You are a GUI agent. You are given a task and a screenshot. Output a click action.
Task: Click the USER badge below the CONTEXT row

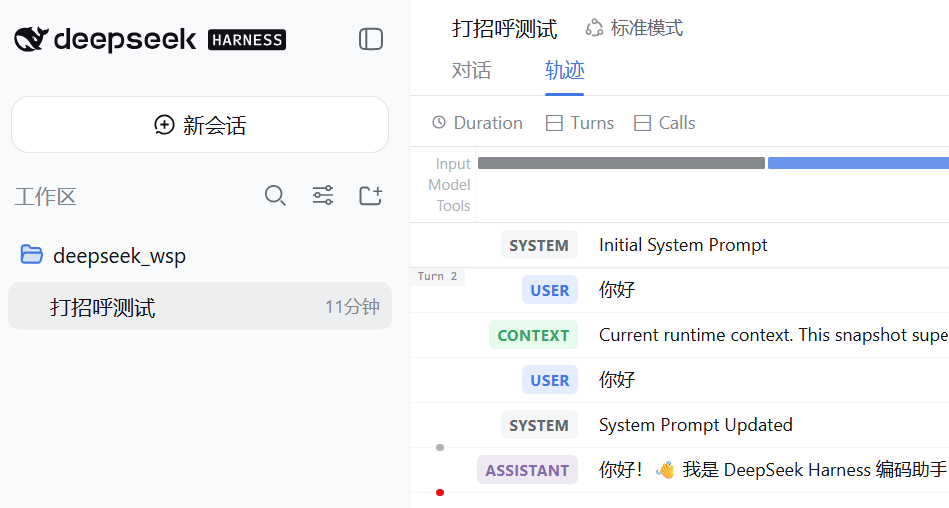pyautogui.click(x=550, y=380)
